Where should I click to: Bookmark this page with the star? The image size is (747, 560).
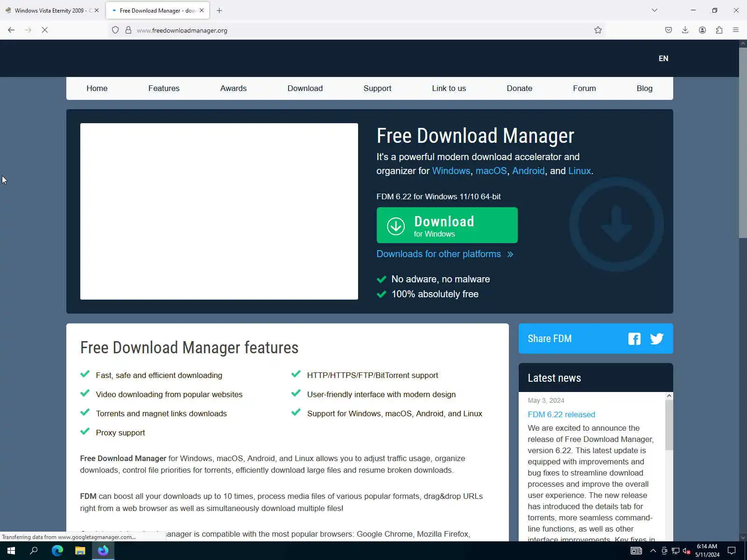click(598, 30)
